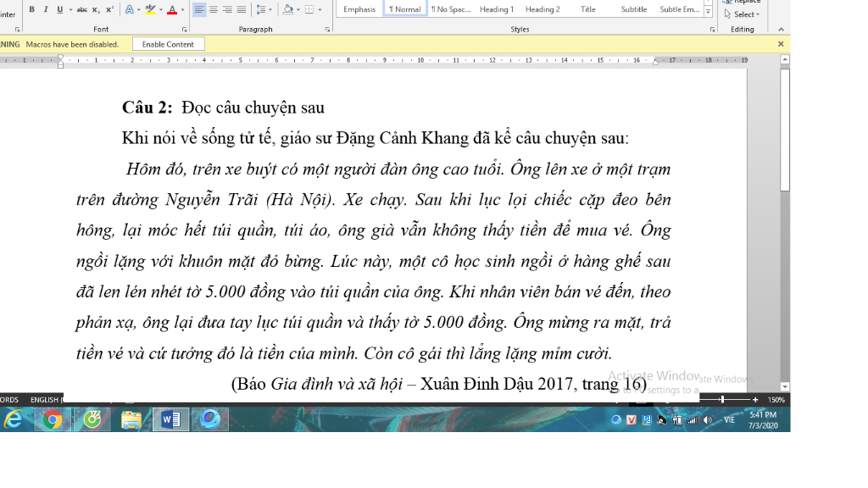Open Borders dropdown arrow
The width and height of the screenshot is (868, 488).
(320, 9)
